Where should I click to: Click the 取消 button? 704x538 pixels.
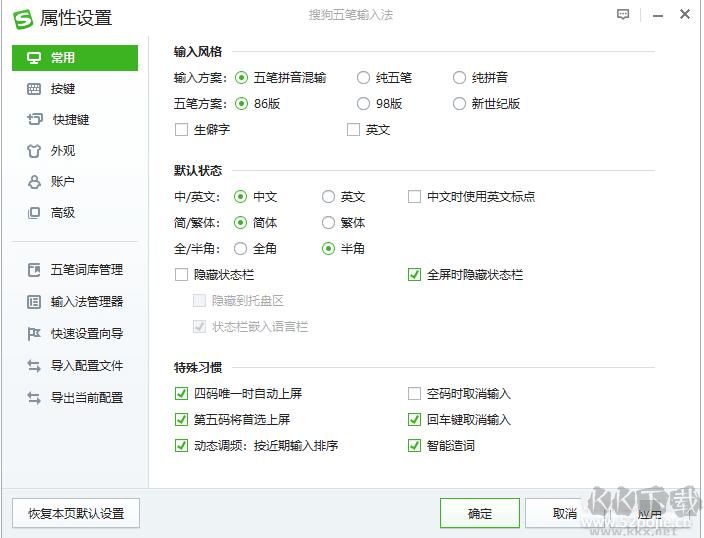tap(564, 513)
